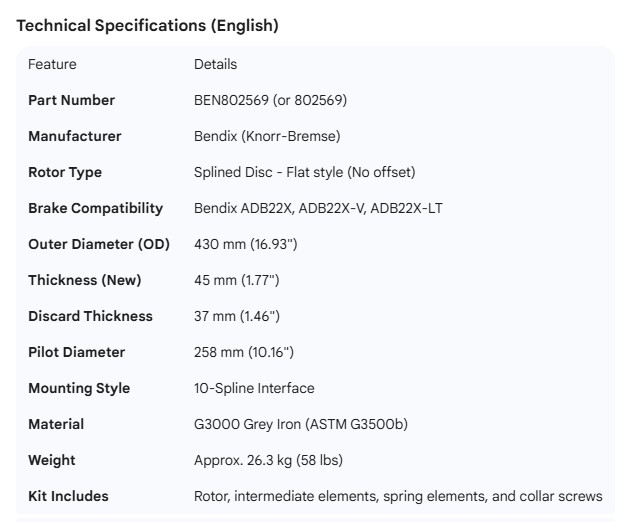Click the Details column header
Screen dimensions: 628x522
tap(215, 64)
